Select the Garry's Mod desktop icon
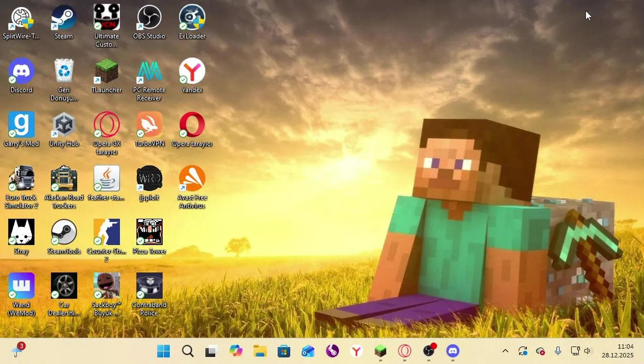Image resolution: width=644 pixels, height=364 pixels. 21,130
